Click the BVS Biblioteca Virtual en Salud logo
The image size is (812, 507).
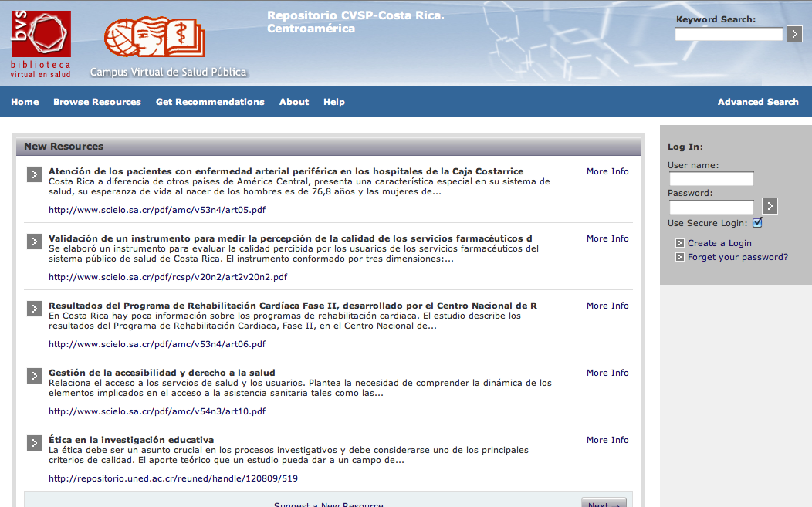(41, 44)
